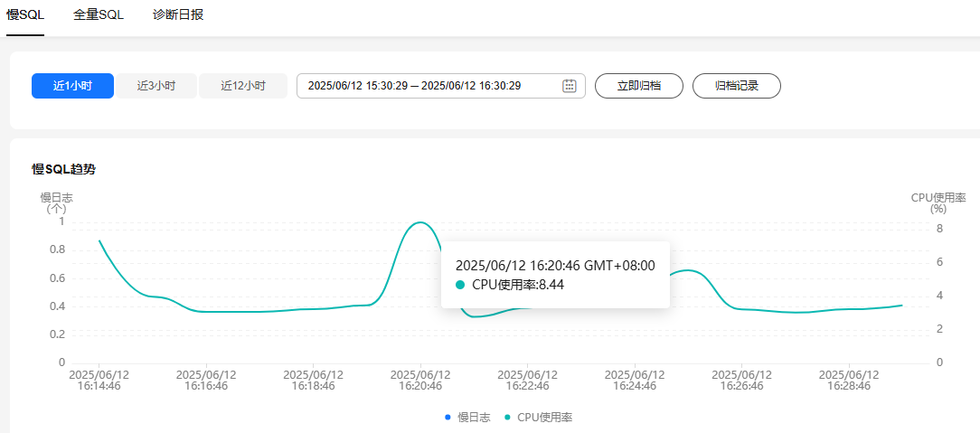Click the 16:22:46 x-axis label
The height and width of the screenshot is (433, 980).
[x=527, y=381]
